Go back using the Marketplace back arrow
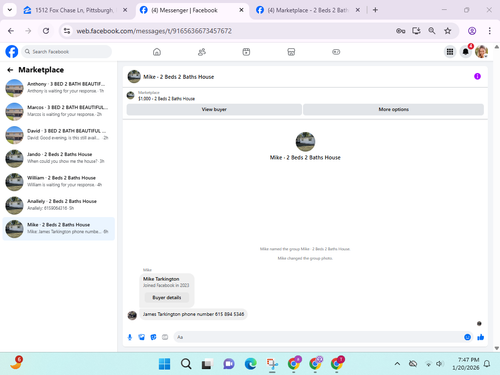500x375 pixels. (x=10, y=70)
